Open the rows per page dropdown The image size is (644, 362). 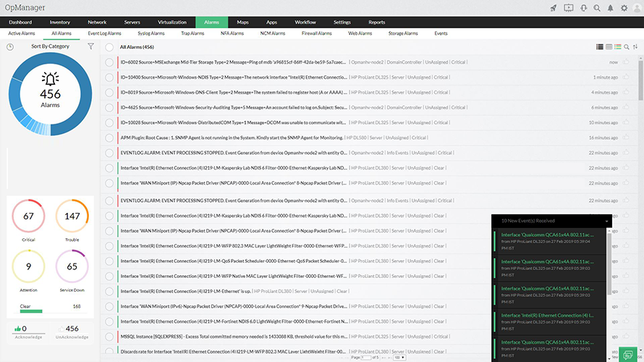tap(399, 358)
